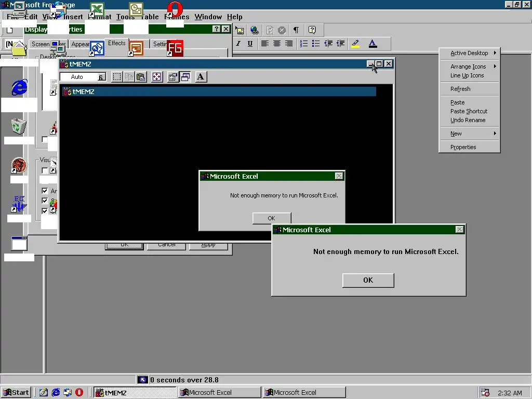Click the 2:32 AM taskbar clock
532x399 pixels.
510,393
